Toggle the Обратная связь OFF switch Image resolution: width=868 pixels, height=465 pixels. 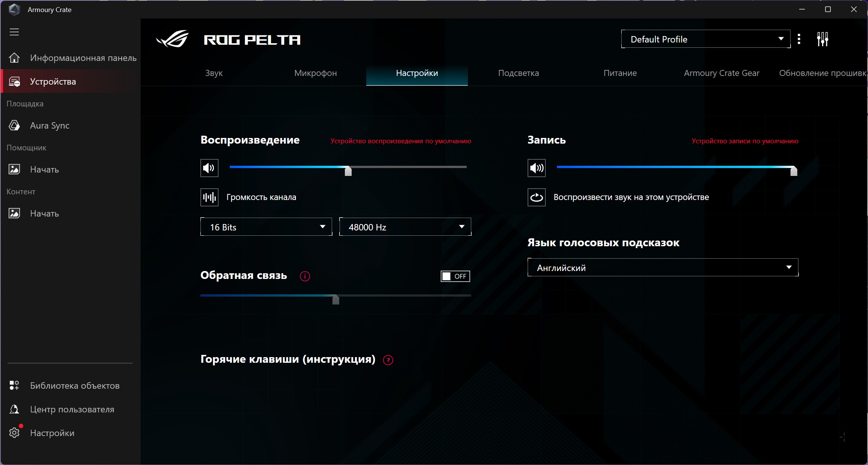click(x=455, y=276)
